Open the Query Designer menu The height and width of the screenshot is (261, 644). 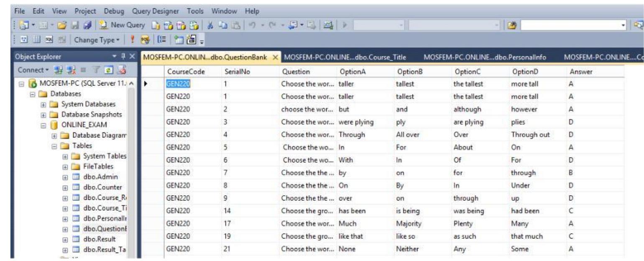pos(156,10)
